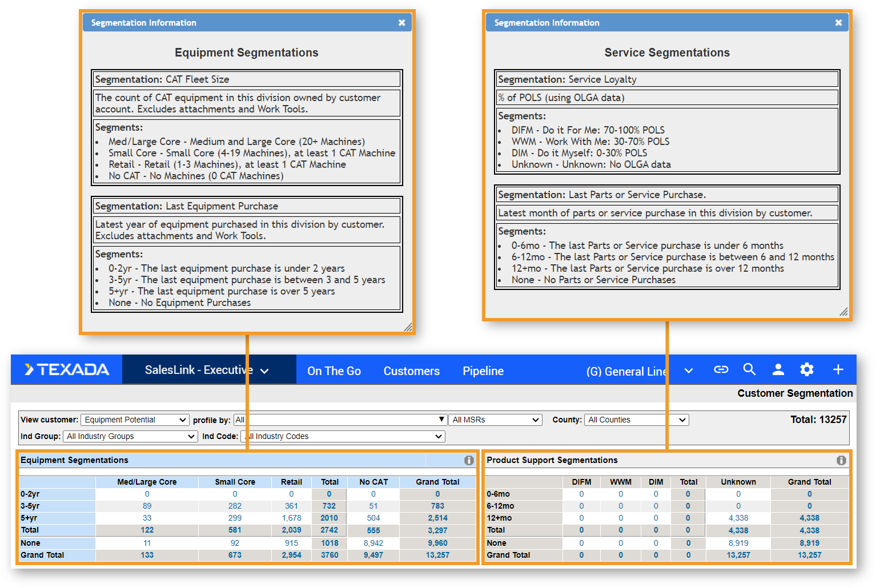This screenshot has width=876, height=588.
Task: Open settings via the gear icon
Action: [806, 369]
